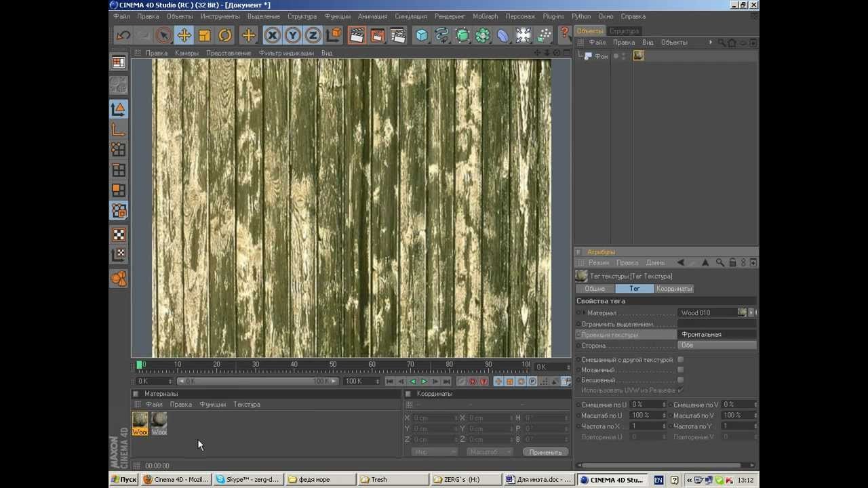
Task: Click the Undo arrow icon
Action: [x=123, y=35]
